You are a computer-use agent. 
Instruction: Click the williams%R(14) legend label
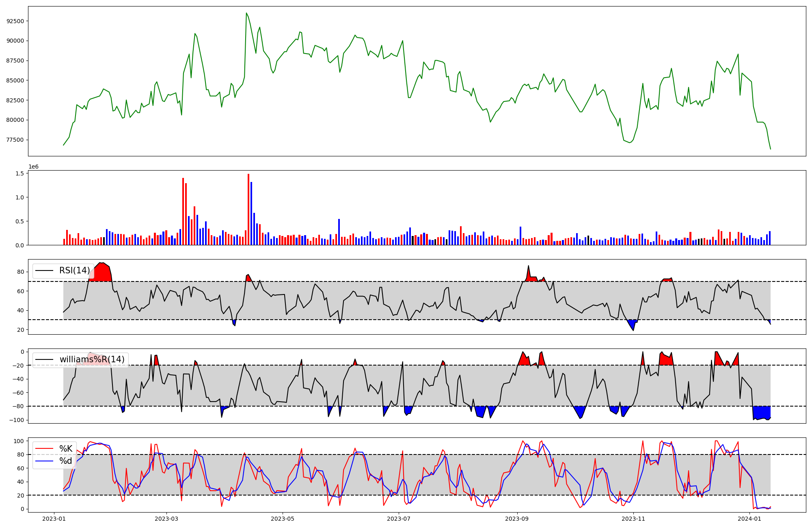pyautogui.click(x=92, y=359)
